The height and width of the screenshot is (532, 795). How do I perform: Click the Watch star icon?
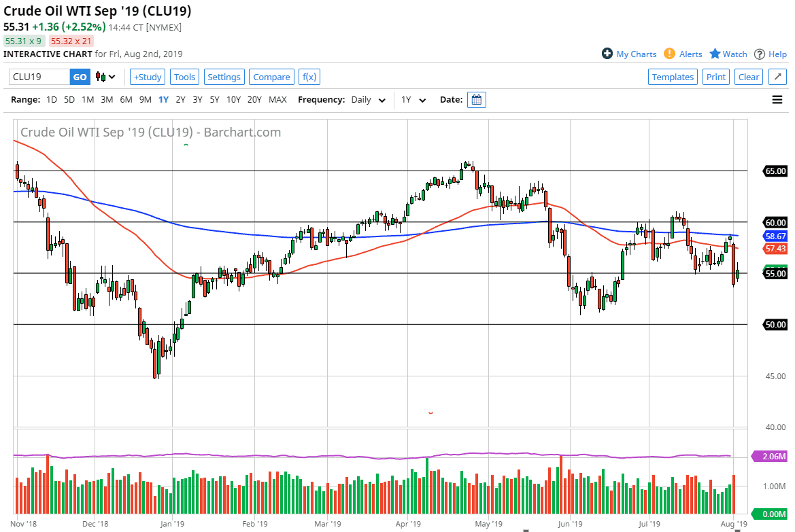pos(715,54)
